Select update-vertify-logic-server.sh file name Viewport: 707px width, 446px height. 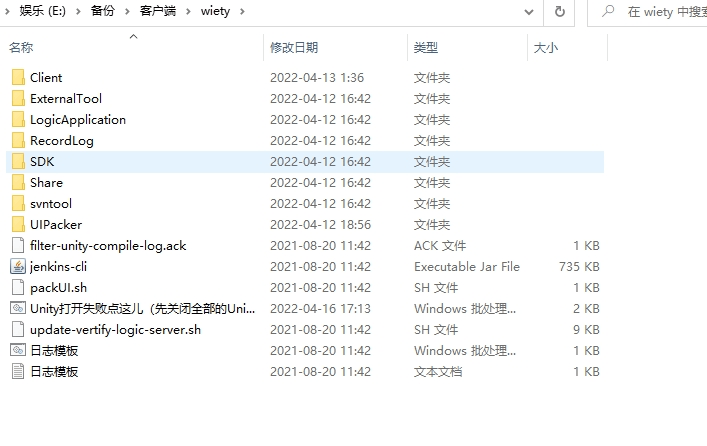point(115,330)
